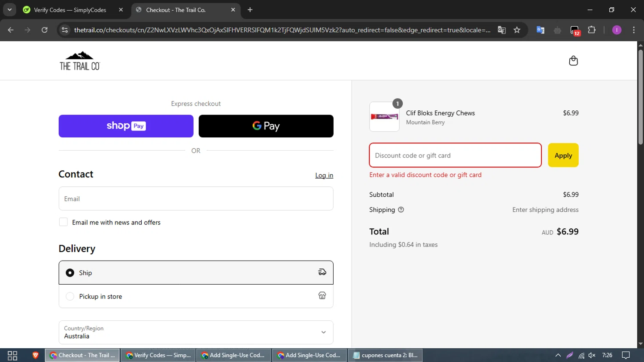Click the 'Enter a valid discount code' error
The image size is (644, 362).
(425, 175)
